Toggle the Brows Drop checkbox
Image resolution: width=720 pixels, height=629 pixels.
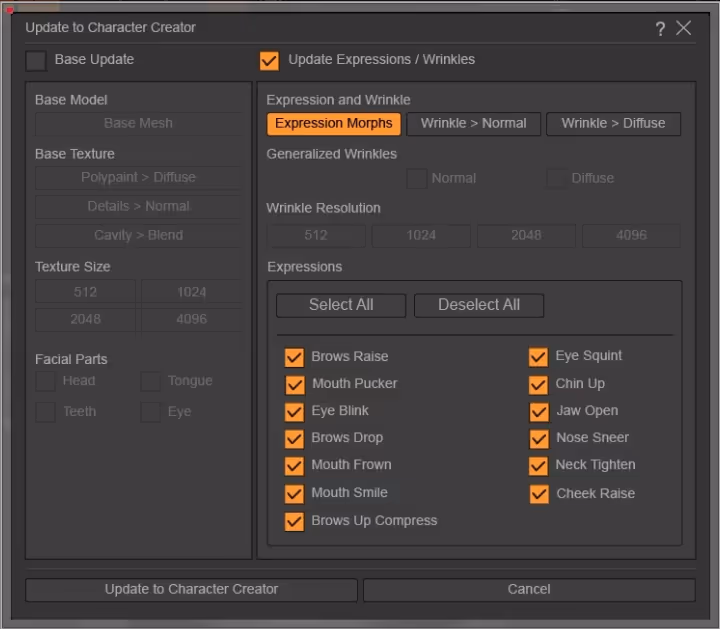294,439
